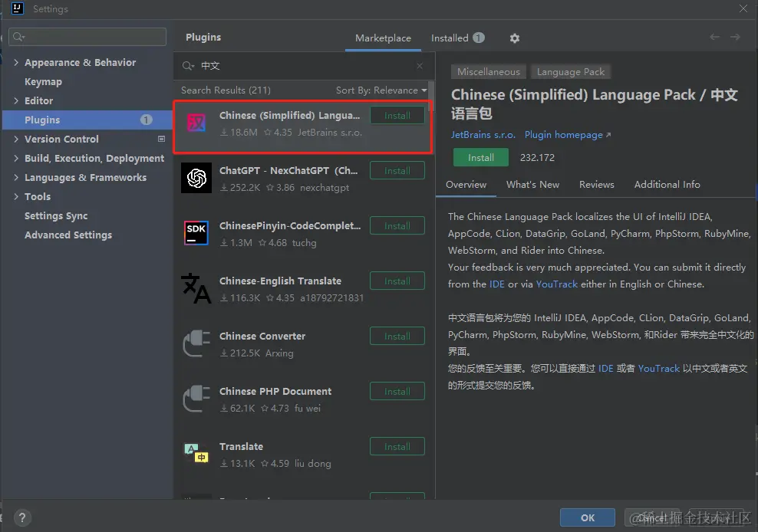Install the Chinese PHP Document plugin

[397, 392]
